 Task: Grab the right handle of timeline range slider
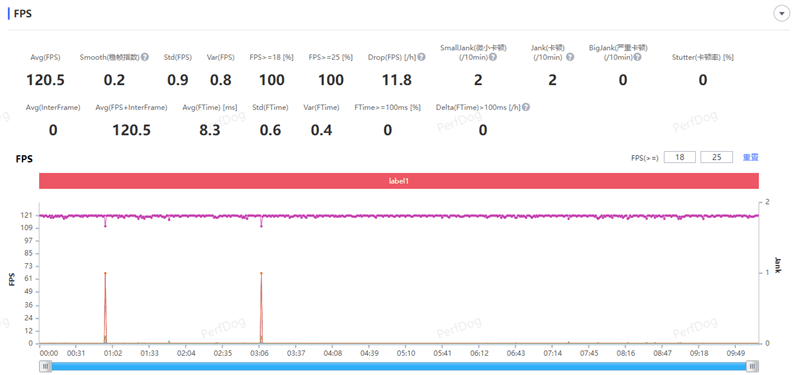point(752,366)
